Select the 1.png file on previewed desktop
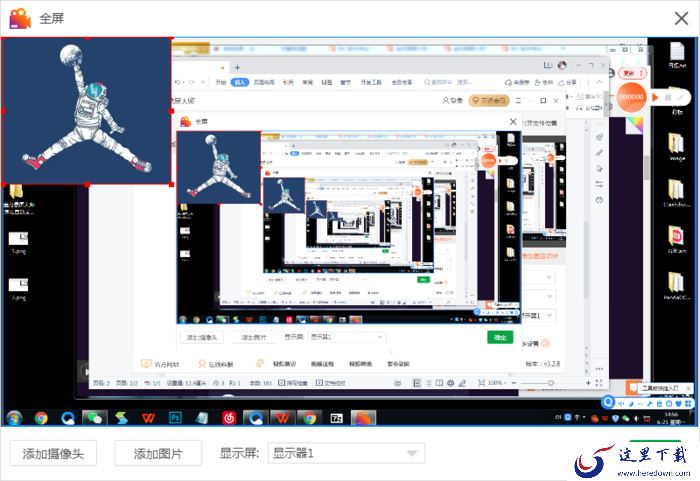Screen dimensions: 700x481 [19, 243]
